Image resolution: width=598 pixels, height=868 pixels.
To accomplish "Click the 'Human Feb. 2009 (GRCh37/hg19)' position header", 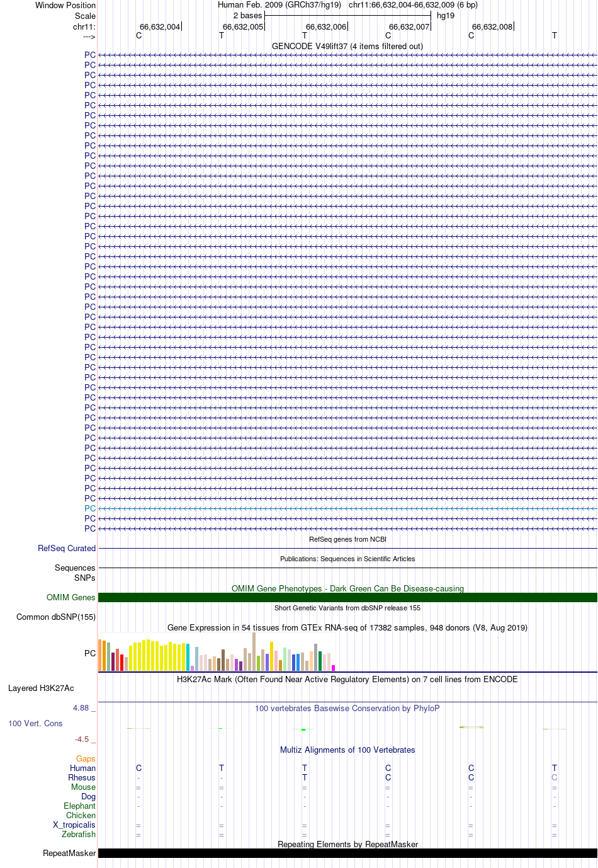I will point(279,5).
